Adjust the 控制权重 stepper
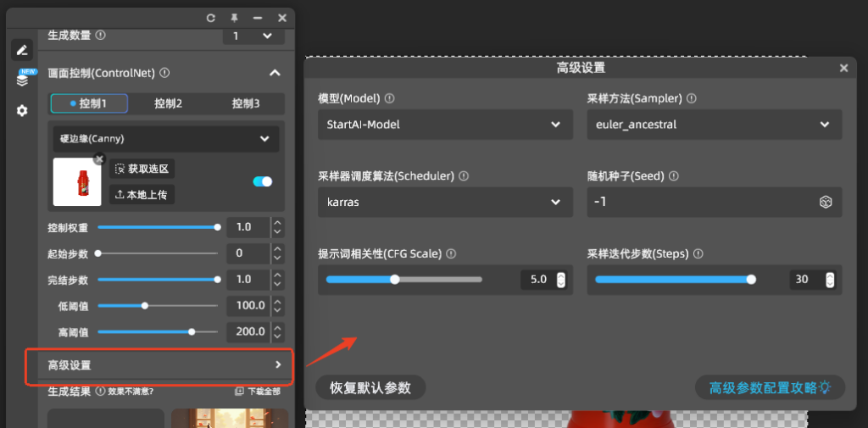 [278, 227]
